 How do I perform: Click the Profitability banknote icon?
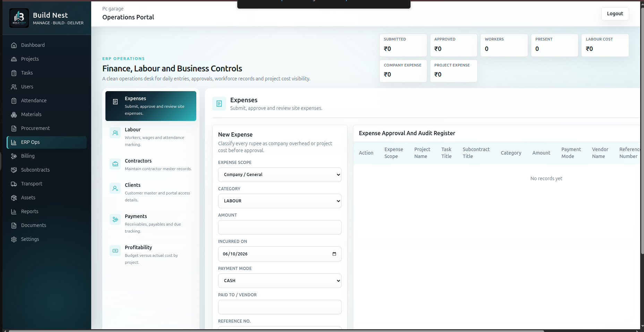click(x=115, y=251)
